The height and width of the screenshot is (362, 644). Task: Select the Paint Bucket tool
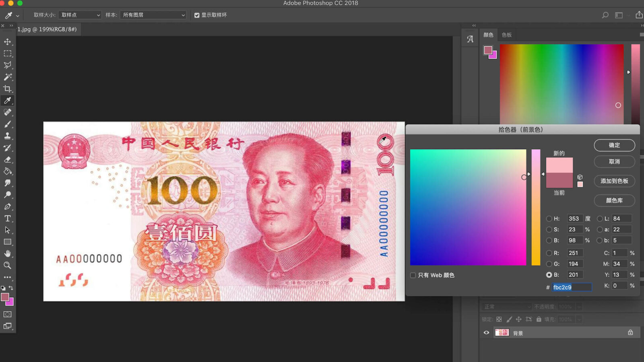[x=7, y=171]
